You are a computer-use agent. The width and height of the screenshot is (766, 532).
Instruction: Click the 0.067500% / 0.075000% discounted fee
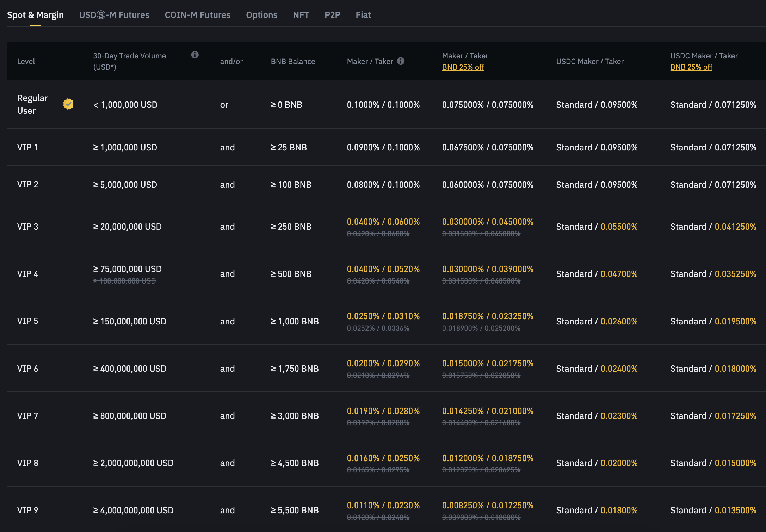(488, 147)
